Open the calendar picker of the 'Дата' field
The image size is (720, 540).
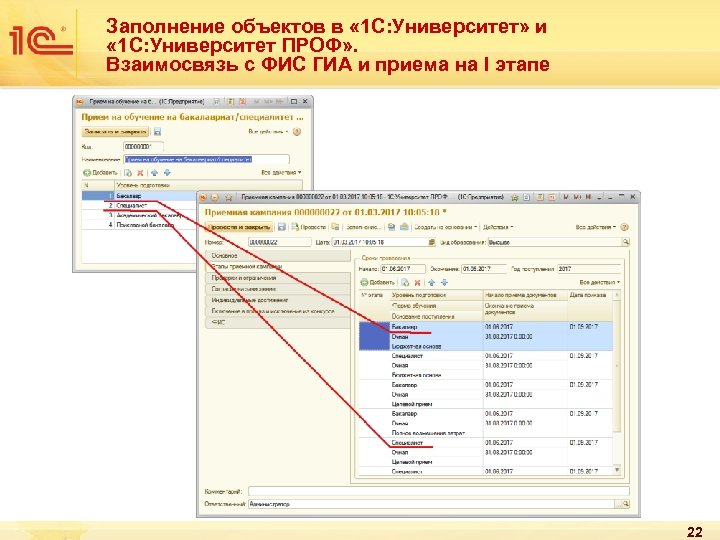click(x=432, y=242)
